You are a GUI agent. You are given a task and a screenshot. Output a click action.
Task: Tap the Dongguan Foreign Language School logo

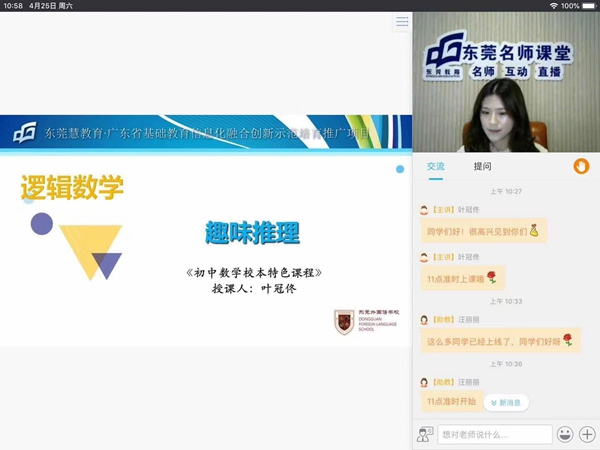point(367,321)
